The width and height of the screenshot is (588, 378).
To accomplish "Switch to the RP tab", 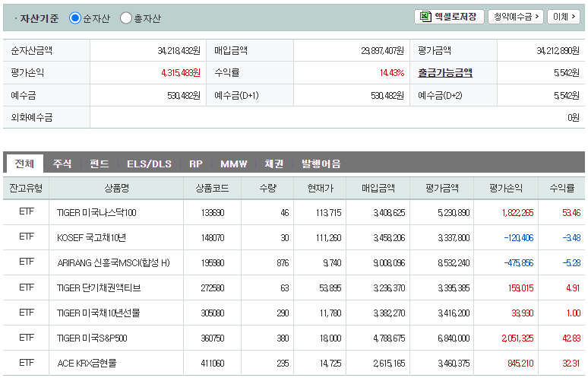I will 196,164.
